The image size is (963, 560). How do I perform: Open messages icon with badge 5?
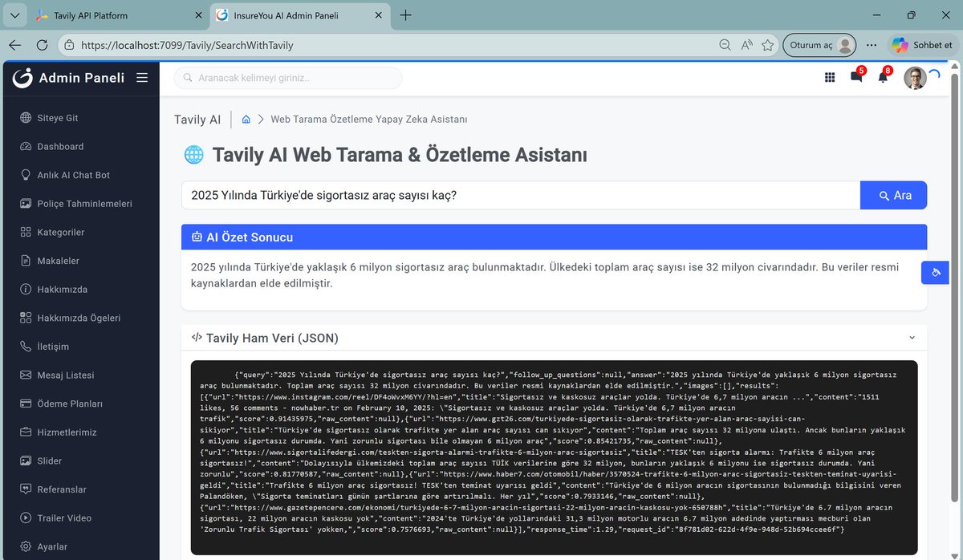pyautogui.click(x=856, y=77)
